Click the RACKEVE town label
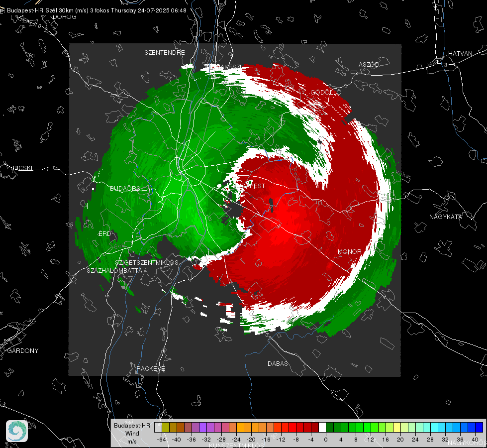 [151, 369]
